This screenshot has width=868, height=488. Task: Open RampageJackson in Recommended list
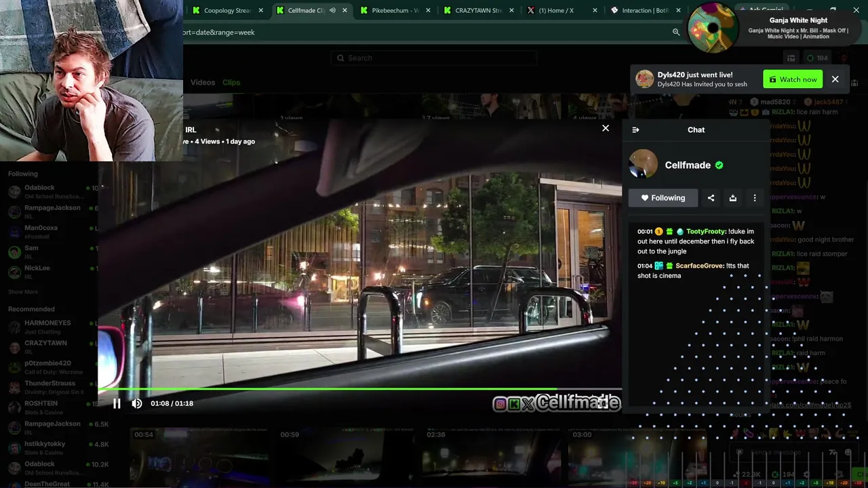point(54,428)
